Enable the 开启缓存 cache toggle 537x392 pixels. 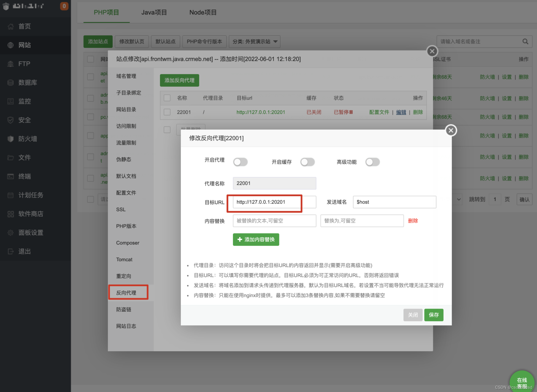pos(307,162)
